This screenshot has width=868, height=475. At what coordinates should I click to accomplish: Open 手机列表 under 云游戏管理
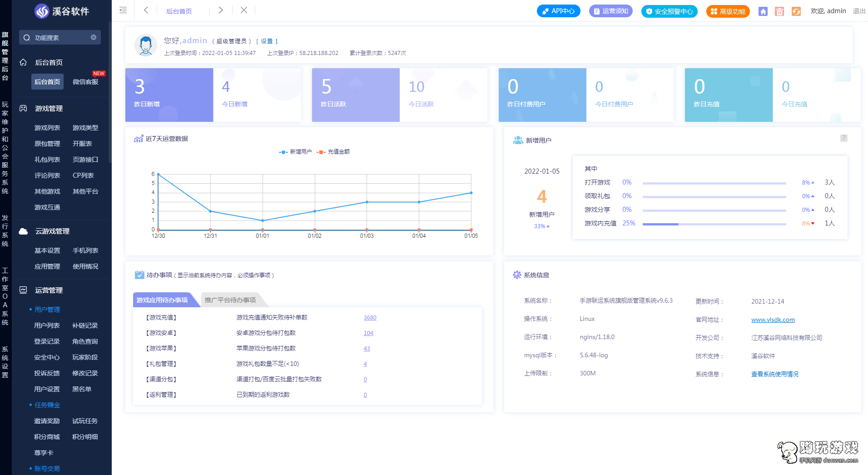pos(85,250)
